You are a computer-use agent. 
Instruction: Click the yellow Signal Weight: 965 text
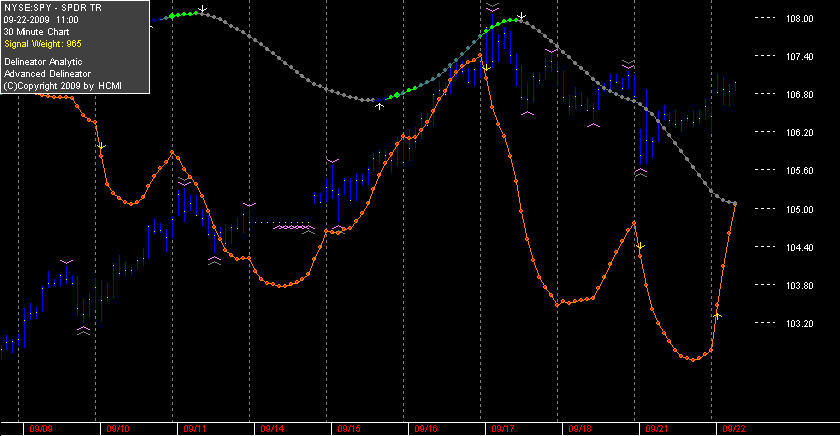pyautogui.click(x=43, y=44)
